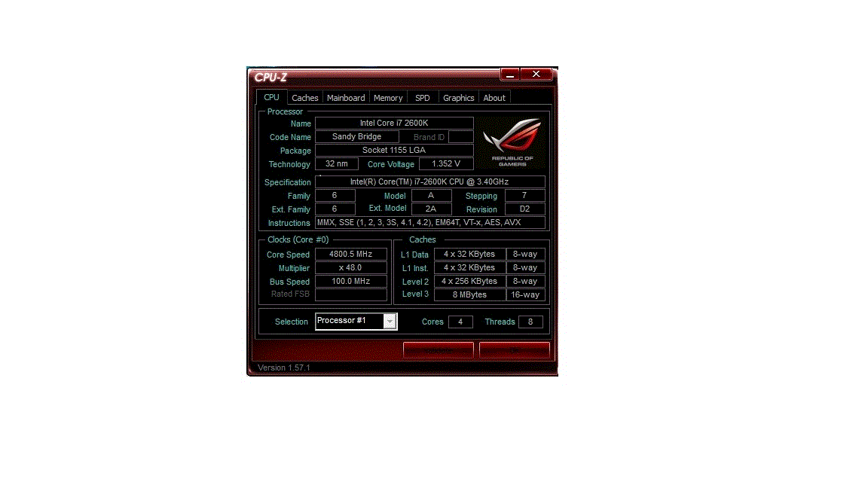Click the Specification field with i7-2600K CPU @ 3.40GHz
Screen dimensions: 868x488
tap(430, 181)
